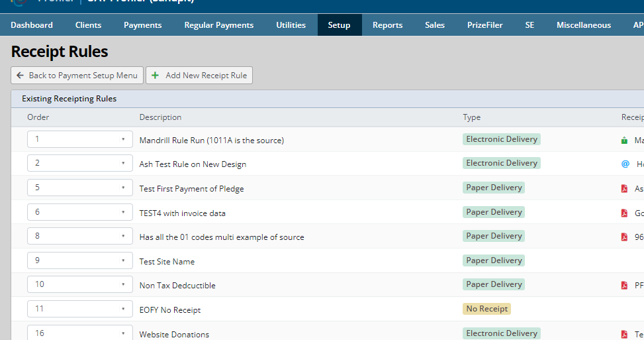Open order dropdown for Mandrill Rule Run
644x340 pixels.
pos(80,139)
